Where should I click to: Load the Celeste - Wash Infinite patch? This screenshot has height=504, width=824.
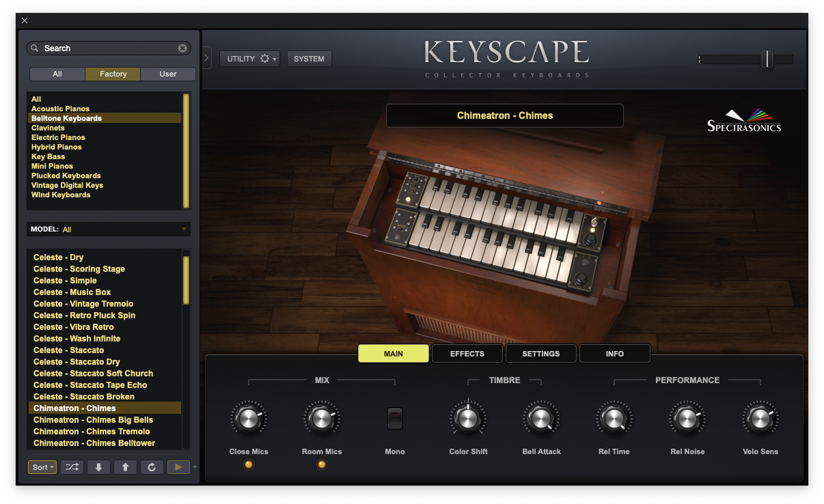[x=105, y=339]
